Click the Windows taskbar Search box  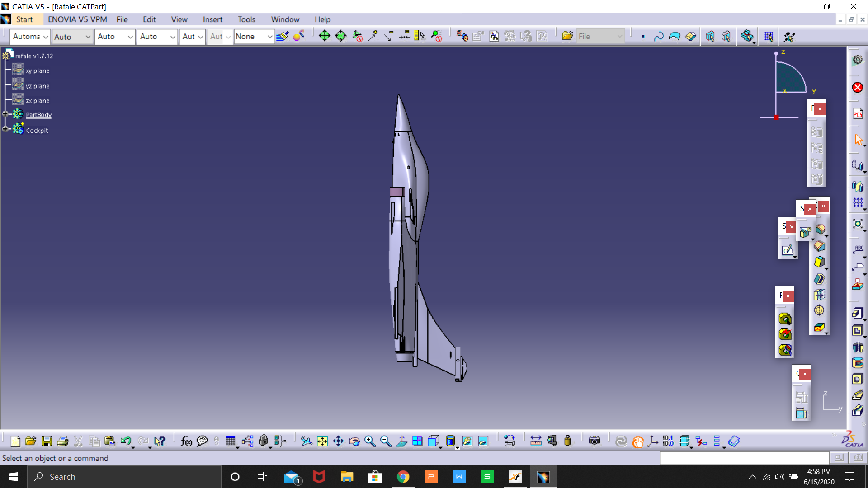124,477
